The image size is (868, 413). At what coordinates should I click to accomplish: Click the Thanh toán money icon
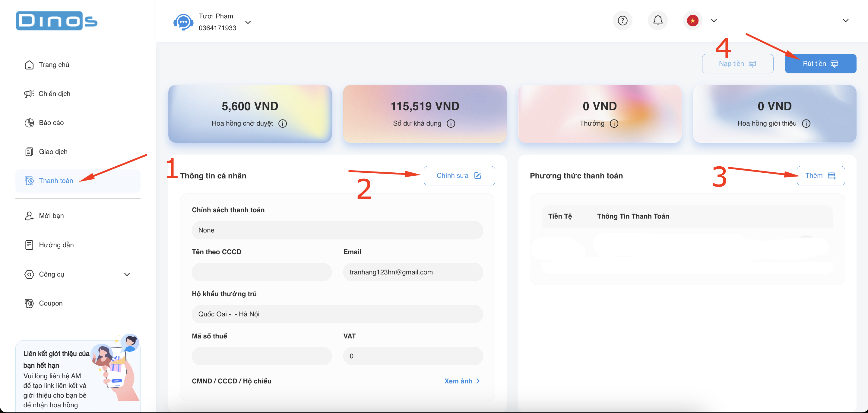point(29,181)
